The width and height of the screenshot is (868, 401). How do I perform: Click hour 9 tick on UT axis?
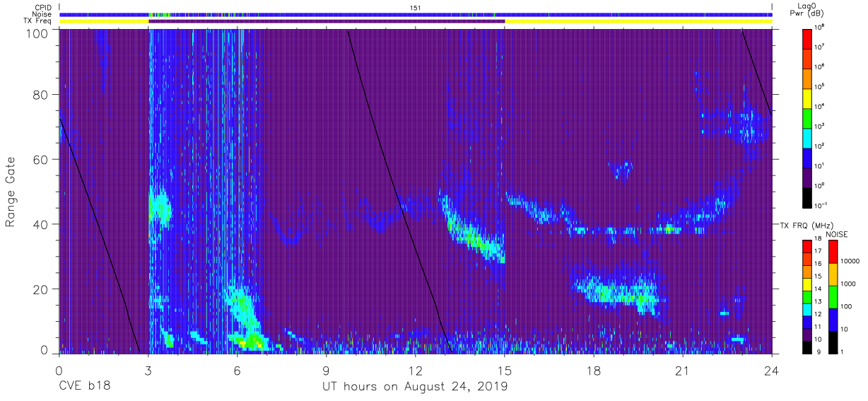[326, 370]
